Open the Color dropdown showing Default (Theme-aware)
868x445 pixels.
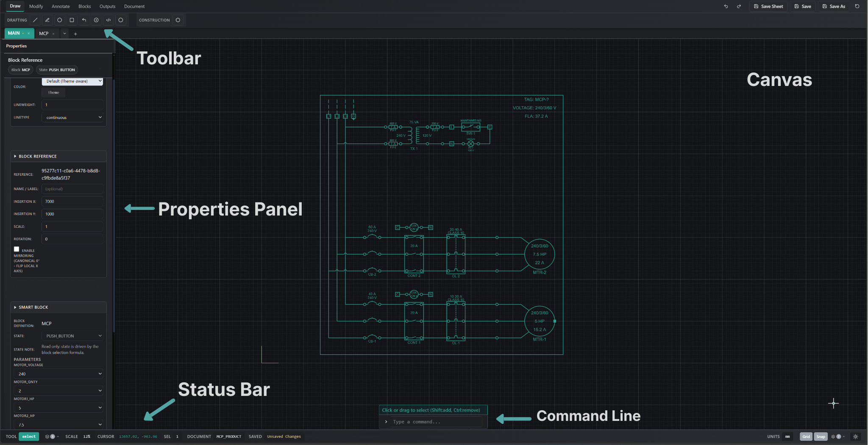tap(72, 81)
